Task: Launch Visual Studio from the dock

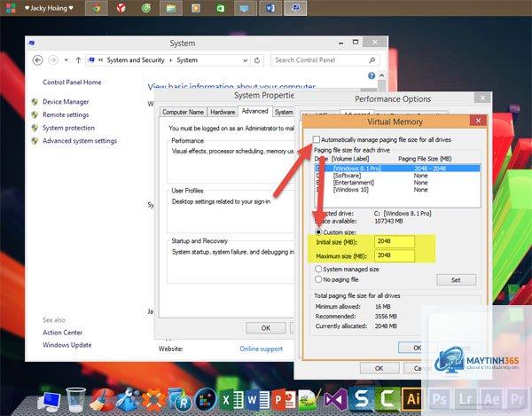Action: tap(335, 400)
